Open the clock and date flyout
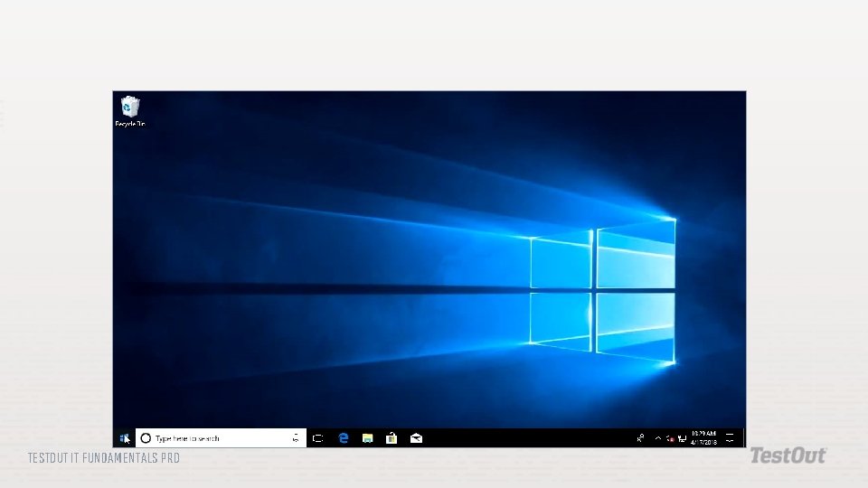868x488 pixels. click(x=703, y=438)
